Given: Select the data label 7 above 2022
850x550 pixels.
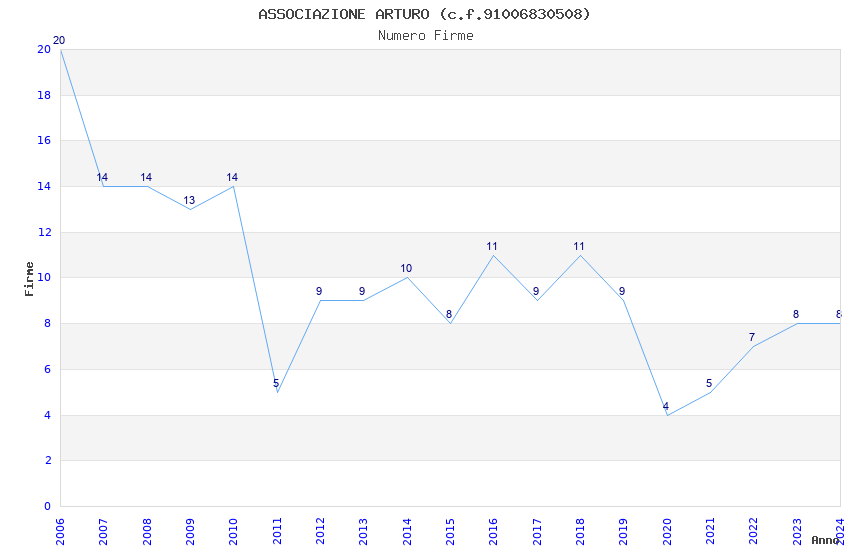Looking at the screenshot, I should [x=752, y=338].
